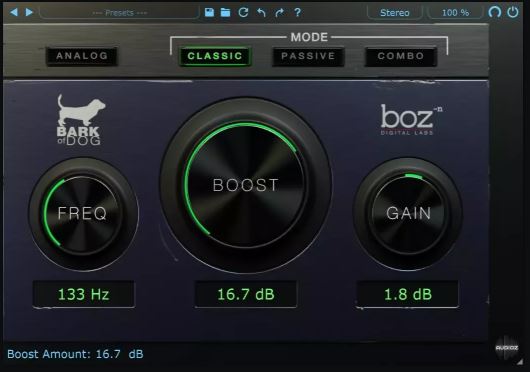Redo the change with the redo arrow
Viewport: 530px width, 372px height.
[279, 13]
